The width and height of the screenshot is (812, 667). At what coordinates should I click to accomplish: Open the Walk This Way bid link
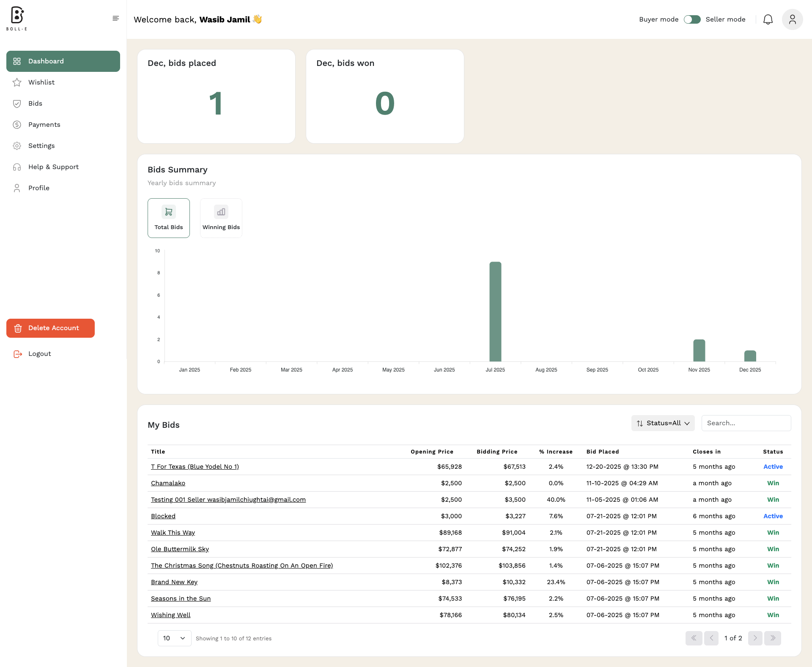(173, 533)
